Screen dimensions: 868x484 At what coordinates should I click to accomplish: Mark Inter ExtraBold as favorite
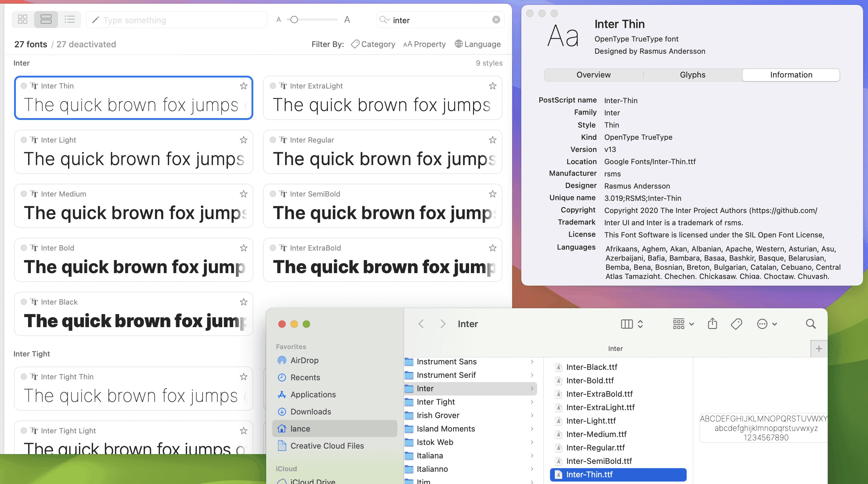pyautogui.click(x=493, y=248)
